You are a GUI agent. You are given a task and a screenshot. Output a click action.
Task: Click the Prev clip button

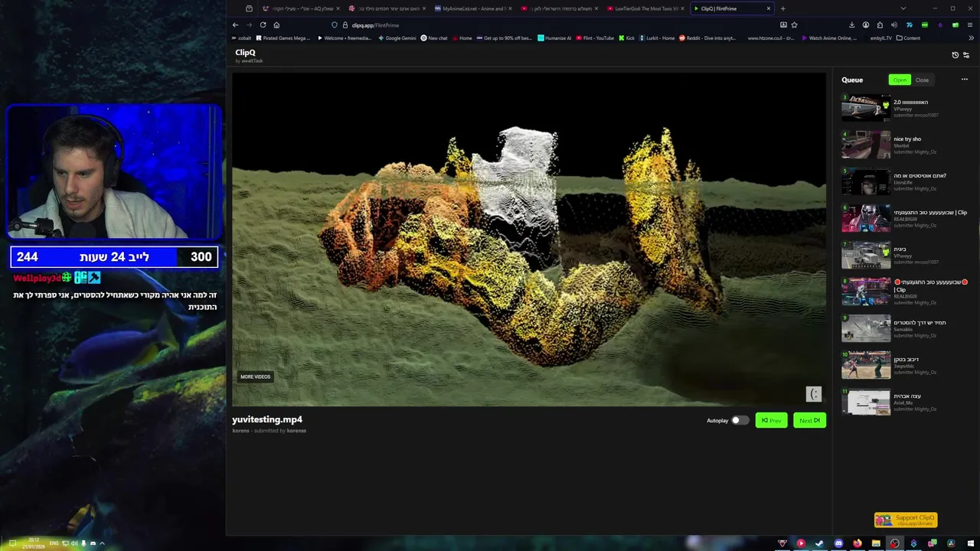pyautogui.click(x=771, y=420)
